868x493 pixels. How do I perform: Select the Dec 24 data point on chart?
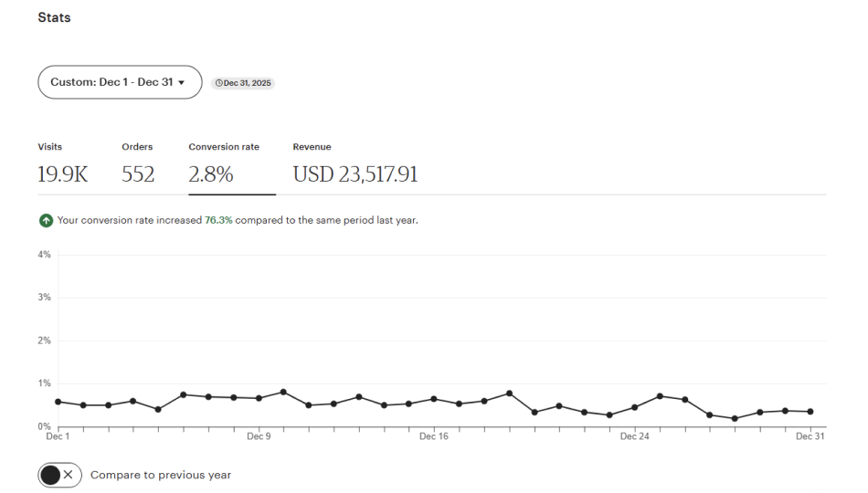(x=634, y=407)
